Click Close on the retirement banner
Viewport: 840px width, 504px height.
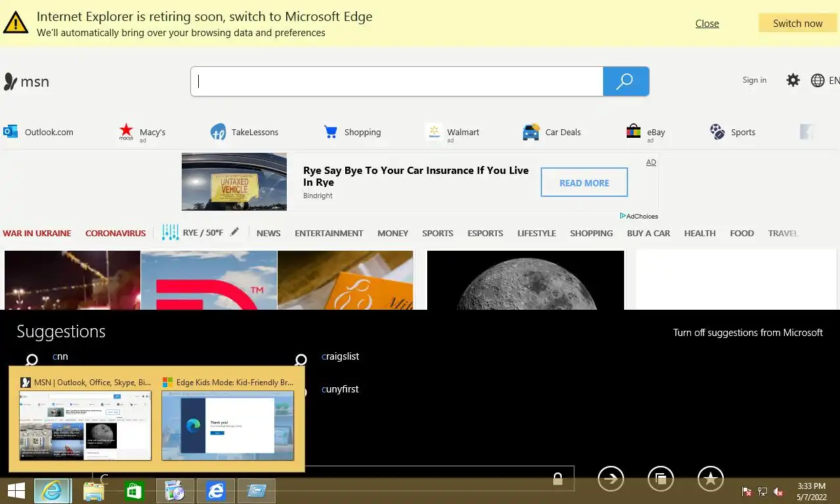click(707, 23)
